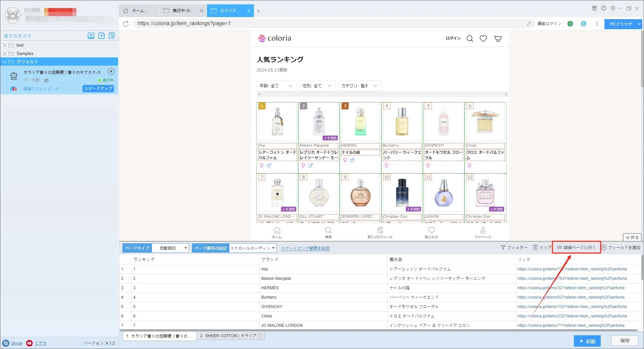The image size is (644, 349).
Task: Switch to the 実行中-カ... tab
Action: [x=183, y=11]
